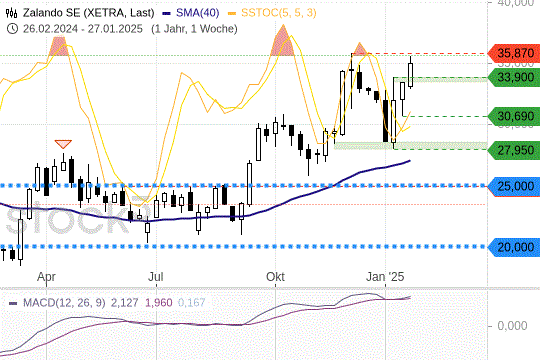Click the latest white weekly candle
This screenshot has height=360, width=540.
point(410,74)
